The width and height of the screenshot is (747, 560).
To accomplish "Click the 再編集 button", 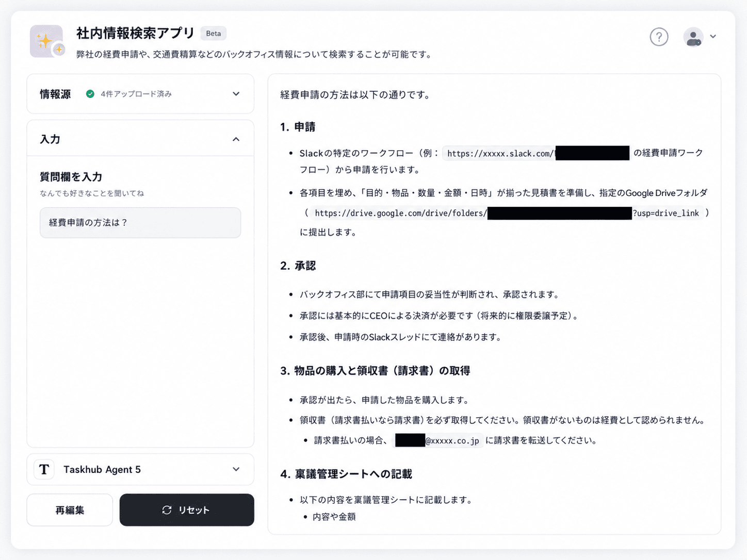I will [70, 510].
